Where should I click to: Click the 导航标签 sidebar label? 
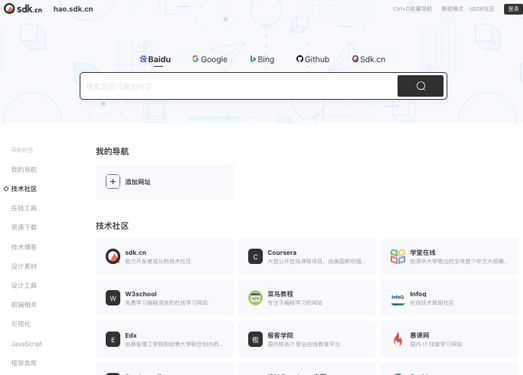click(22, 150)
